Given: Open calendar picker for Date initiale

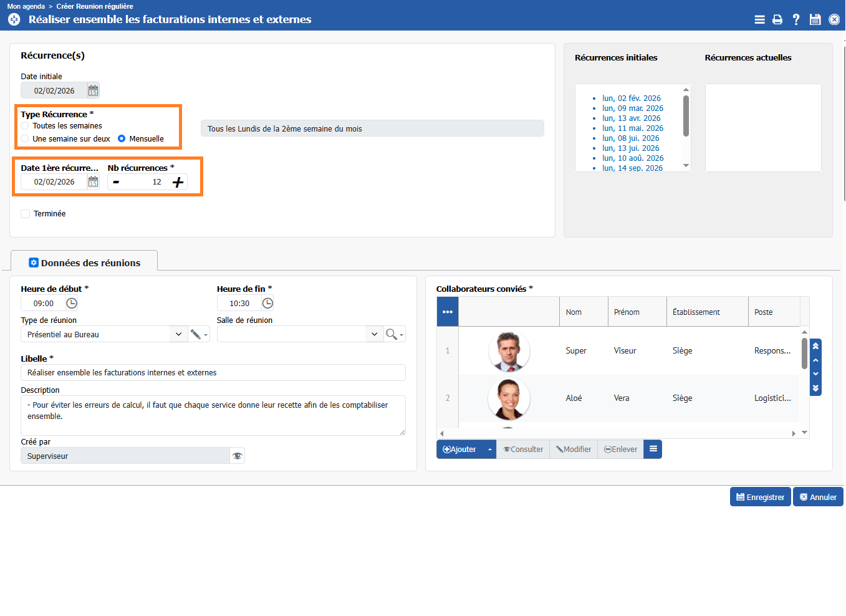Looking at the screenshot, I should point(93,91).
